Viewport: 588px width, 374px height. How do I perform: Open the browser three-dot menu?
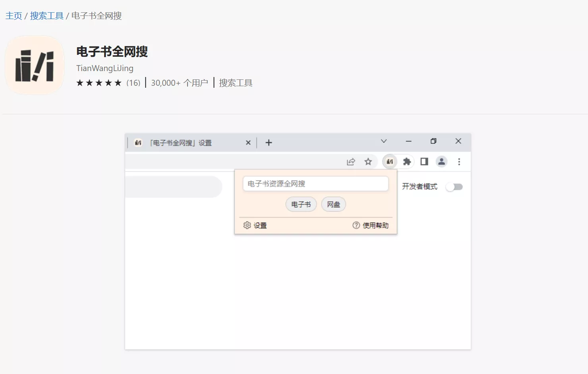[x=459, y=162]
